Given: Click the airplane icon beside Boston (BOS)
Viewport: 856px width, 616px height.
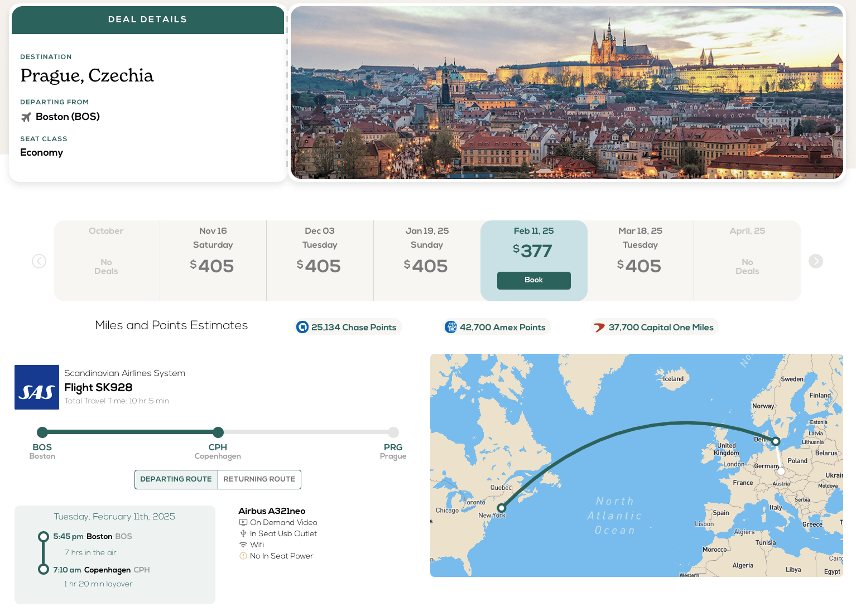Looking at the screenshot, I should pos(26,117).
